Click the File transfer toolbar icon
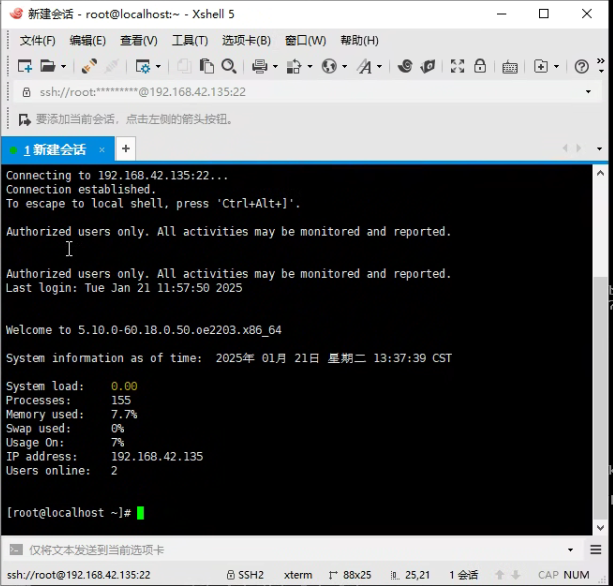 coord(294,66)
